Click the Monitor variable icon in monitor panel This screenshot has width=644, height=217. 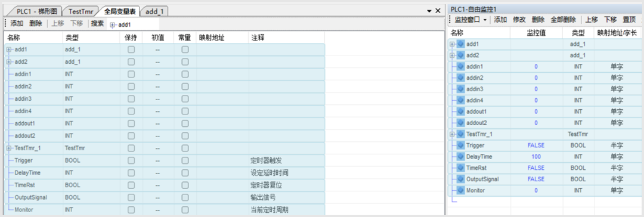click(x=461, y=190)
